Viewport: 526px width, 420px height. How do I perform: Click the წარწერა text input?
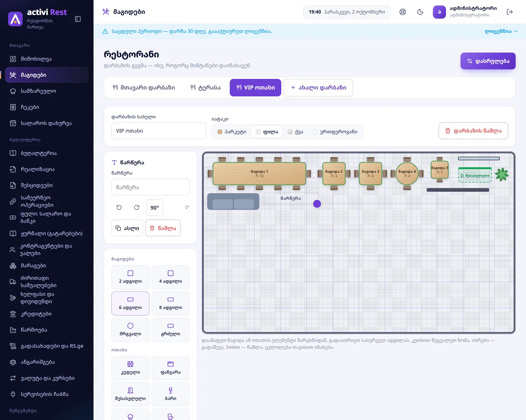150,187
